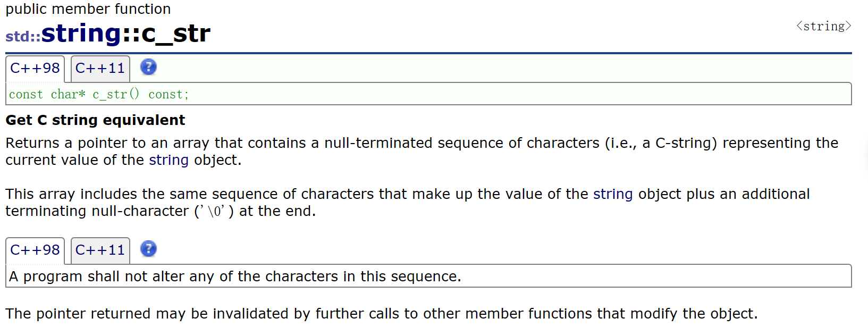Viewport: 868px width, 335px height.
Task: Click the 'public member function' label
Action: point(88,9)
